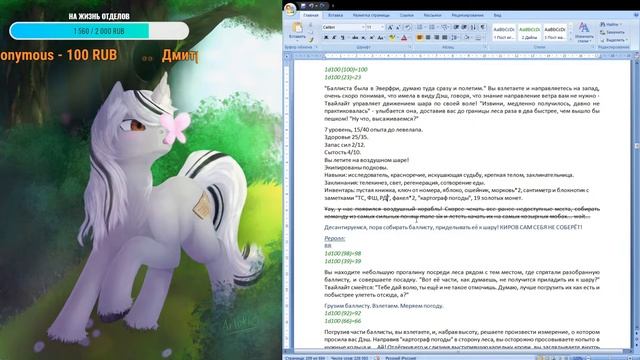Decrease the paragraph indent
The width and height of the screenshot is (640, 360).
[x=456, y=27]
